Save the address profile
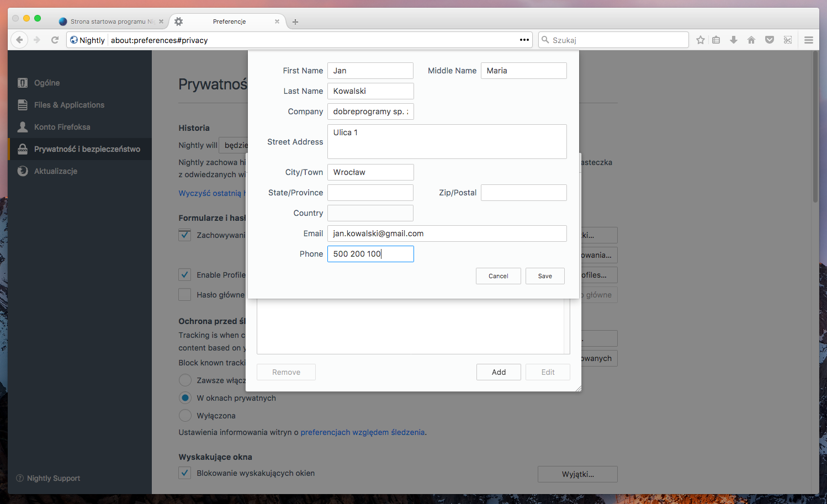827x504 pixels. tap(545, 276)
